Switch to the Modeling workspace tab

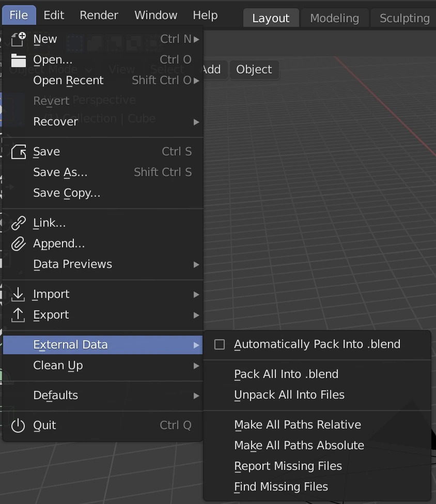point(334,18)
